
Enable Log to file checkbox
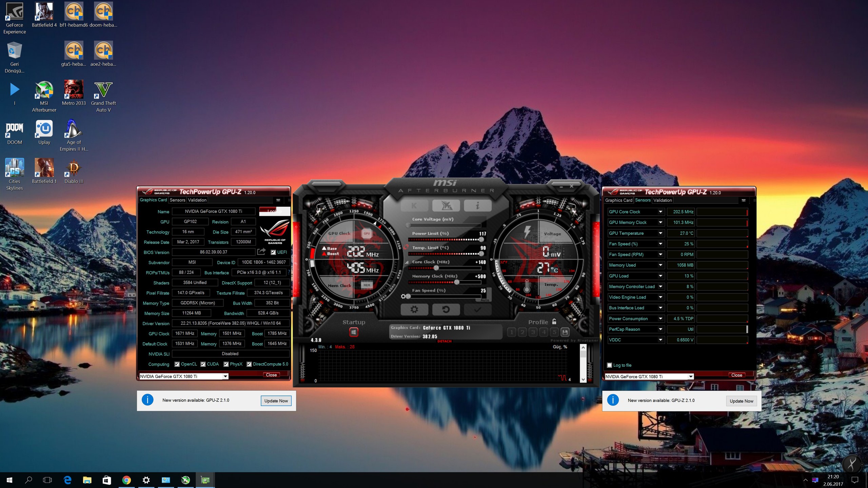point(610,365)
